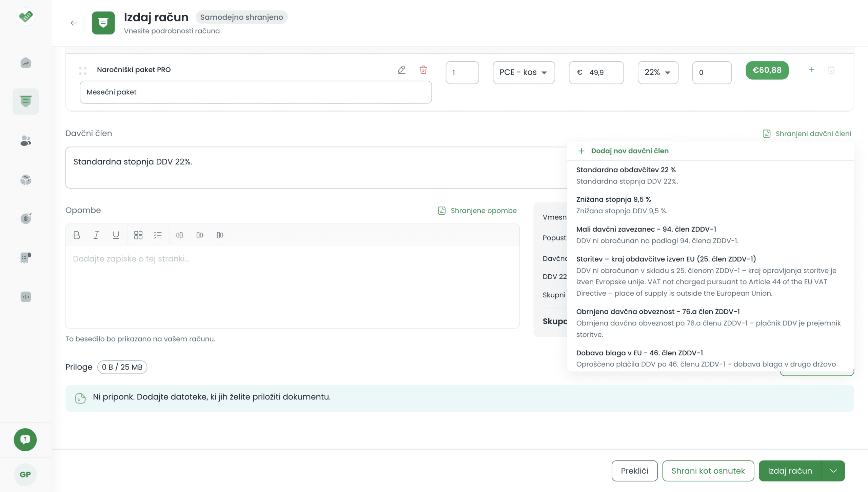Screen dimensions: 868x492
Task: Click the back arrow next to Izdaj račun
Action: click(74, 23)
